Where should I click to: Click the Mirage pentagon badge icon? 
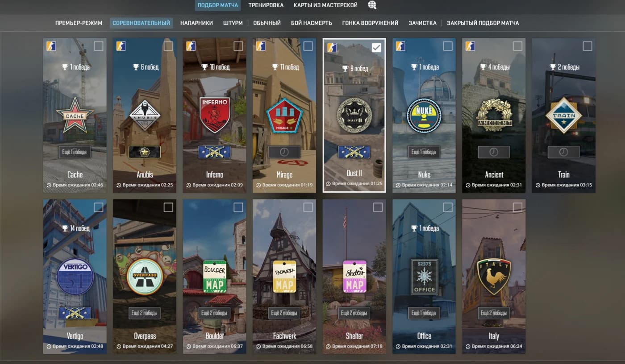(284, 115)
